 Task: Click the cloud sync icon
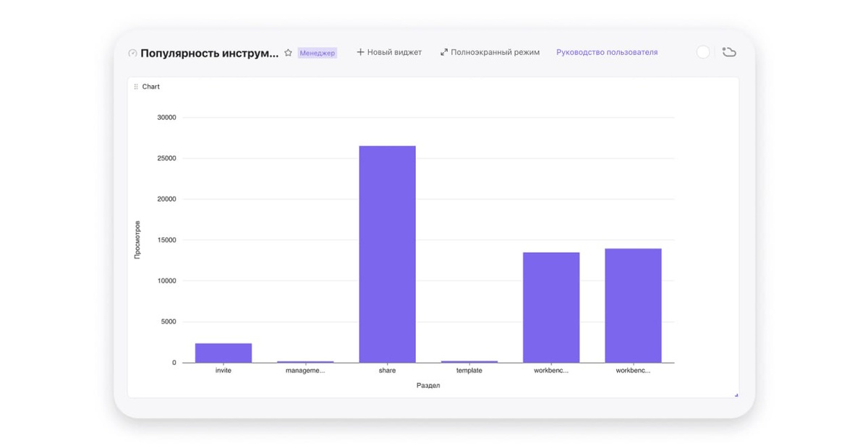(x=729, y=52)
